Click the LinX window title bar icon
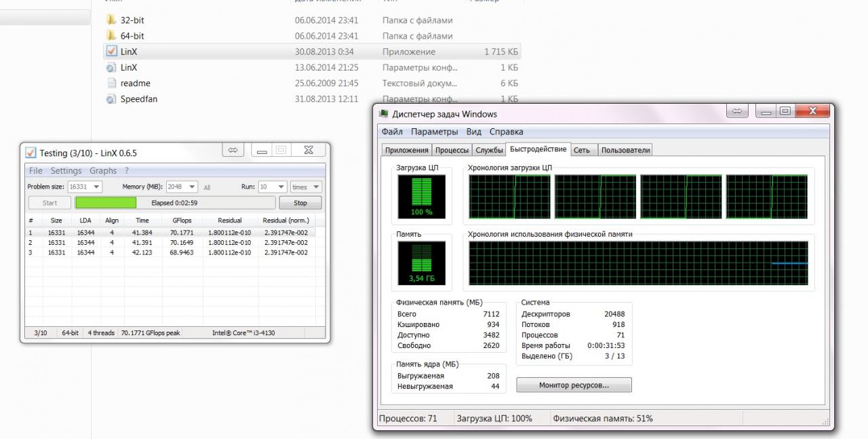 click(31, 153)
